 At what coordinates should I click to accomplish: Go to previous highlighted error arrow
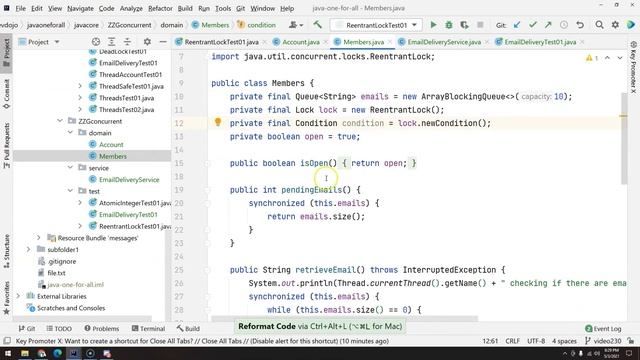607,58
